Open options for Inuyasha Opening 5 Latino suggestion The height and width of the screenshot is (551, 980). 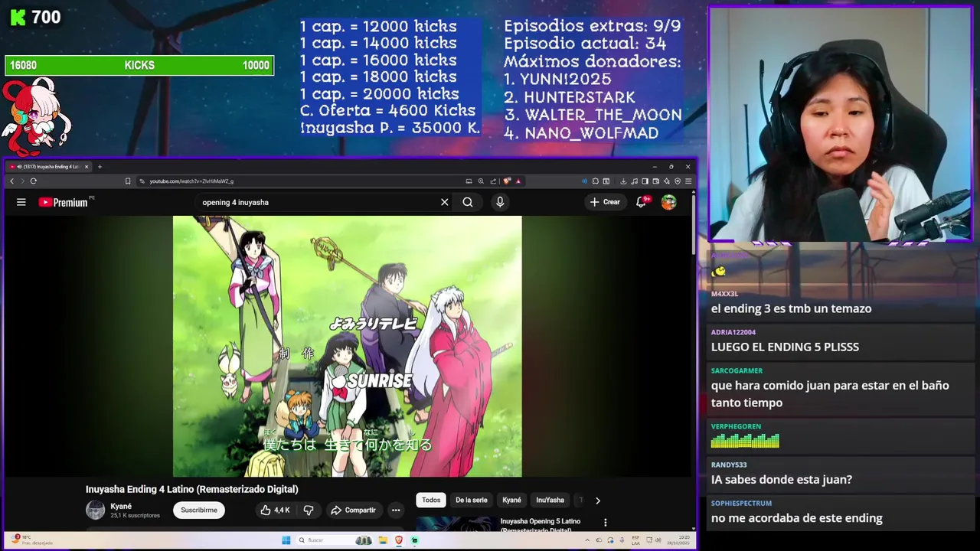click(606, 523)
